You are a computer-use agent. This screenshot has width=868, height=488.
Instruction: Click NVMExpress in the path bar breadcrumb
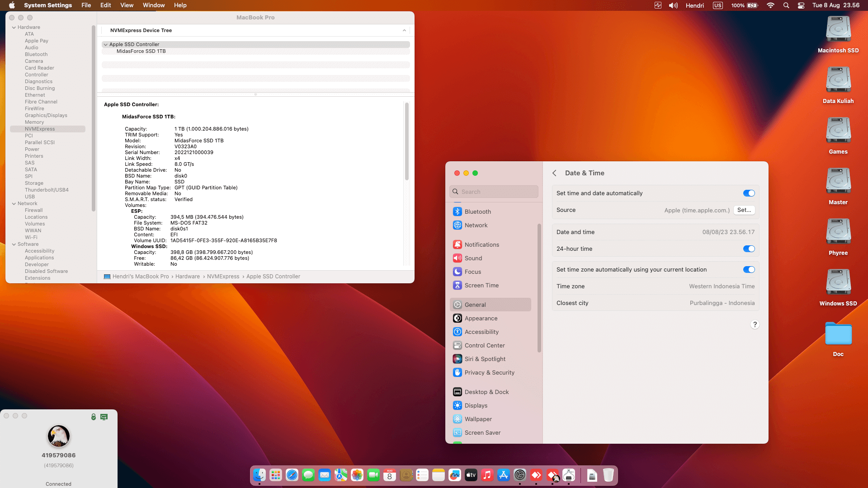(x=223, y=277)
